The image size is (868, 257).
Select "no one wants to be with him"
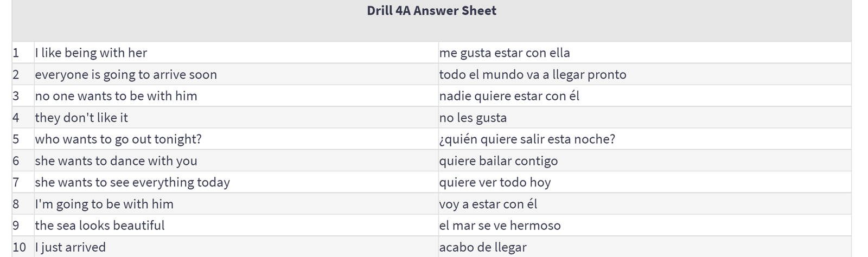tap(116, 96)
